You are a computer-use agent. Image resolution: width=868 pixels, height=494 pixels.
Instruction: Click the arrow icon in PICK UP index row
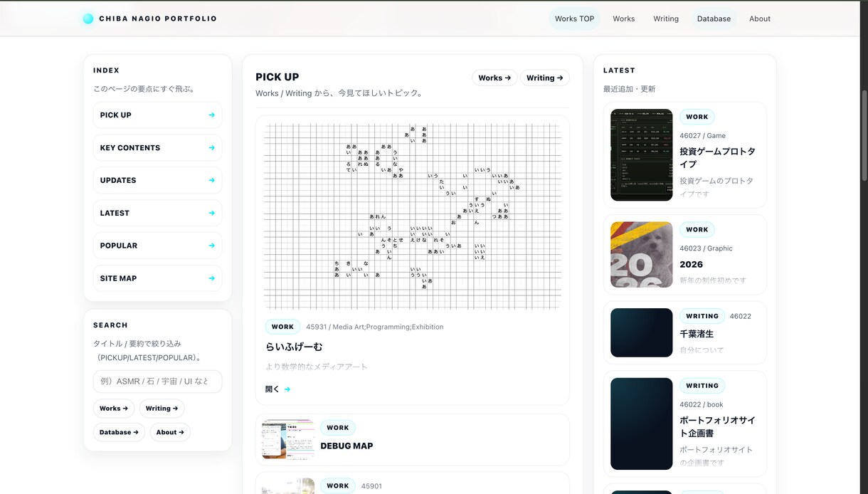[x=211, y=115]
